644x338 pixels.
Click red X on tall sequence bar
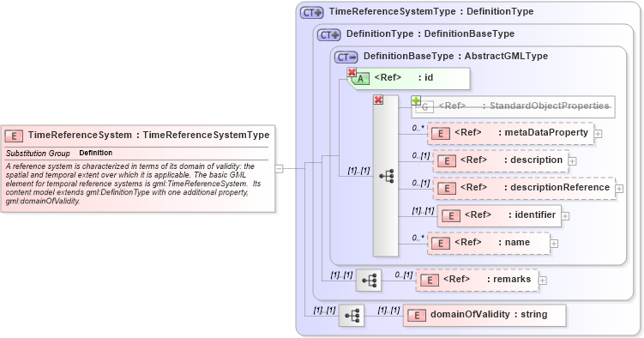point(378,100)
